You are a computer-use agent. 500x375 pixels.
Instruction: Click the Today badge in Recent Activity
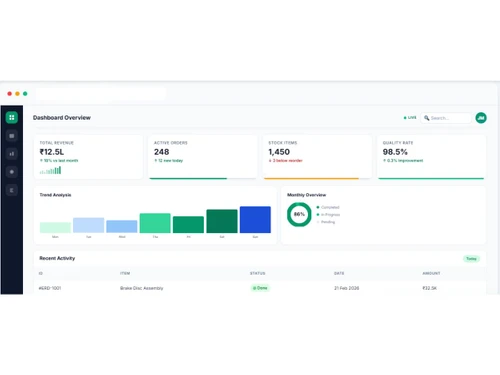point(471,259)
